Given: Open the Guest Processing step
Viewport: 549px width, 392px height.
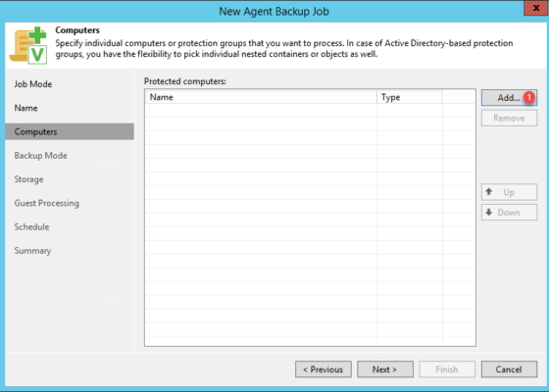Looking at the screenshot, I should 47,203.
